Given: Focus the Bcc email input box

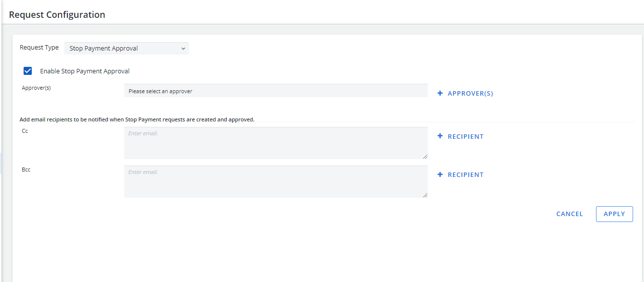Looking at the screenshot, I should [x=275, y=181].
